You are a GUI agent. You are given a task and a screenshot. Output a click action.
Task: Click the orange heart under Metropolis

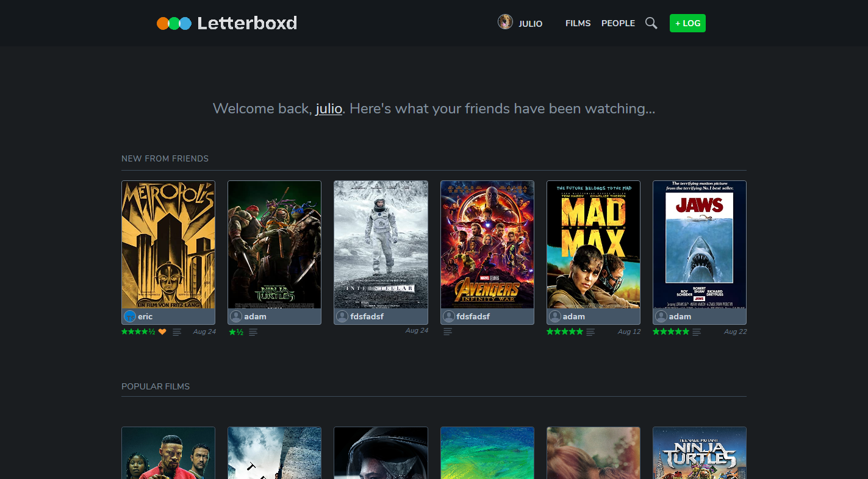[162, 332]
